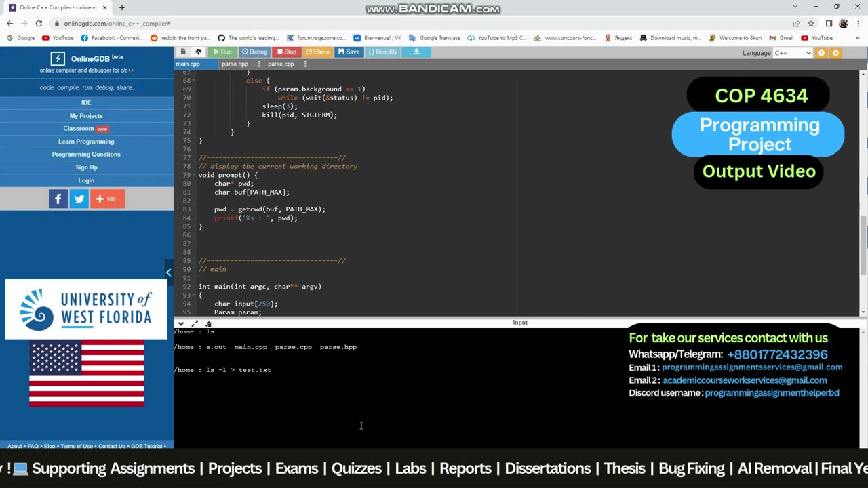Open My Projects in sidebar
The width and height of the screenshot is (868, 488).
86,116
